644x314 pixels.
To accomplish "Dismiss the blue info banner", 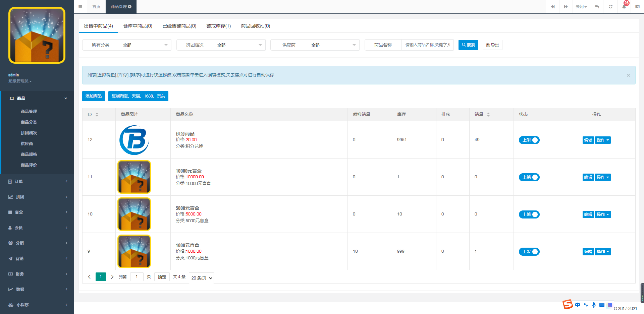I will click(x=628, y=75).
